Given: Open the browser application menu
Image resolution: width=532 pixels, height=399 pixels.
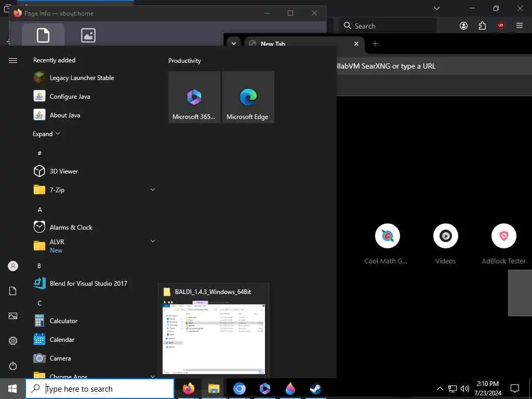Looking at the screenshot, I should pyautogui.click(x=520, y=25).
